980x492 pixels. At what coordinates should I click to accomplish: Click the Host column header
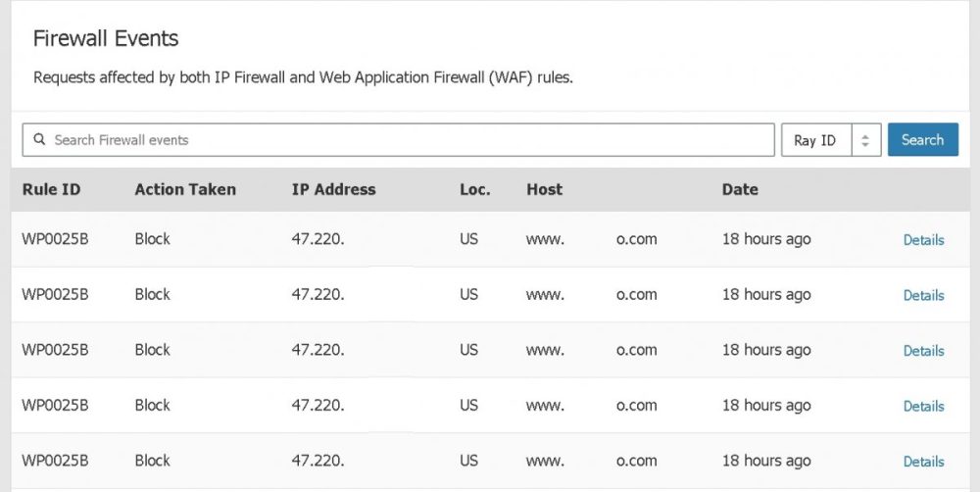pos(544,189)
